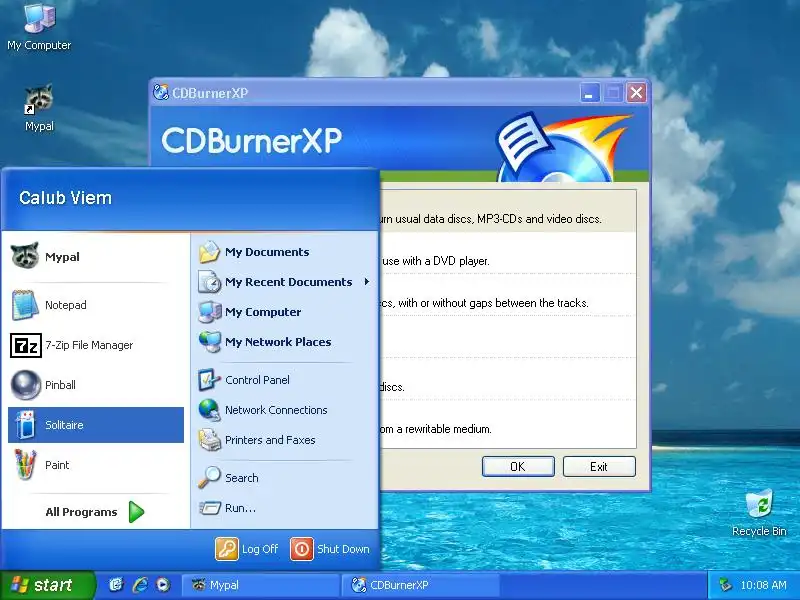Choose Pinball entry label

click(60, 385)
